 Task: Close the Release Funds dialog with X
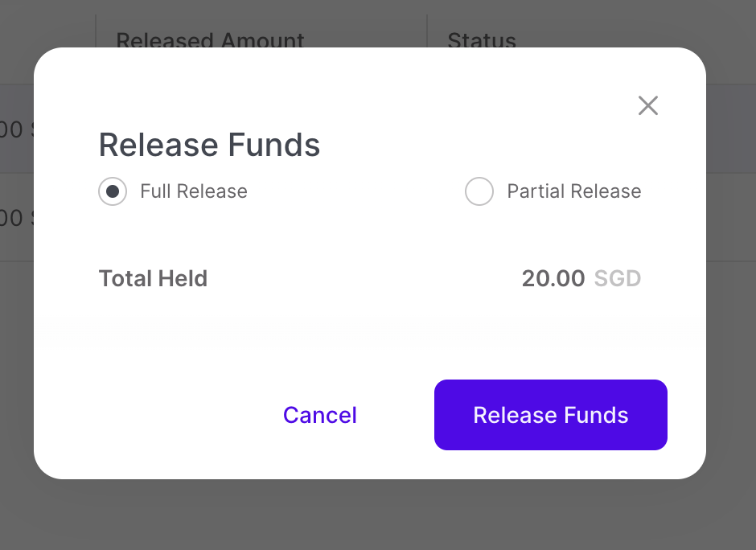coord(648,105)
